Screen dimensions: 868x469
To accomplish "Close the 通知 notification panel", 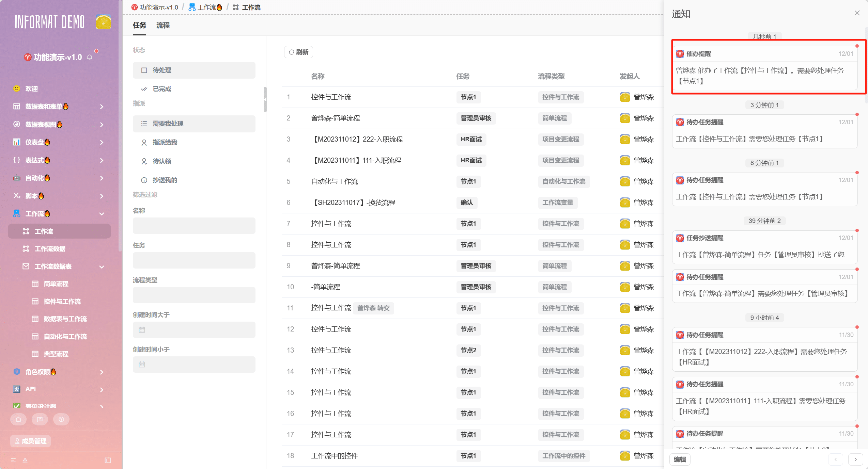I will [x=857, y=13].
